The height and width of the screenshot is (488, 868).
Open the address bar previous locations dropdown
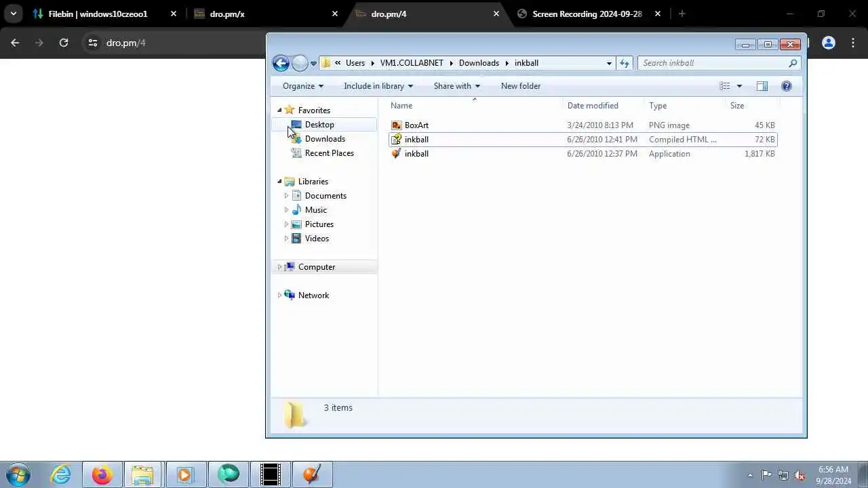(609, 63)
